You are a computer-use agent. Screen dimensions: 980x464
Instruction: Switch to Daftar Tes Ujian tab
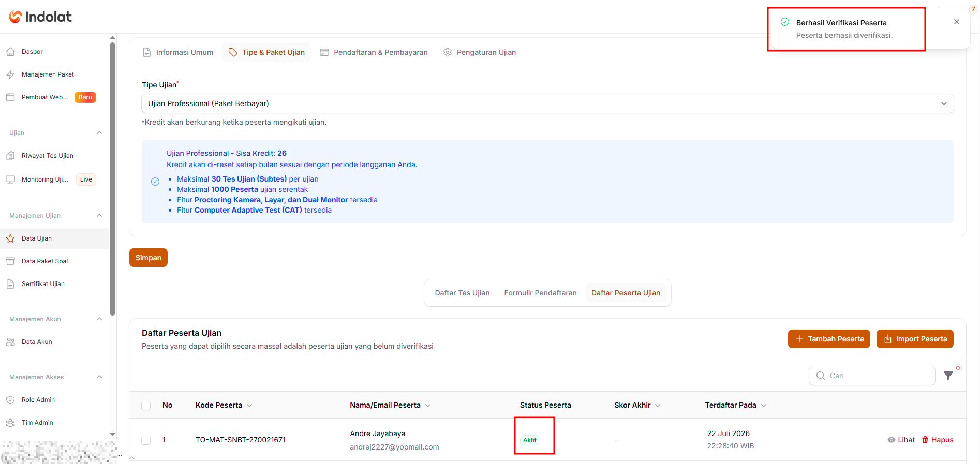[x=462, y=293]
